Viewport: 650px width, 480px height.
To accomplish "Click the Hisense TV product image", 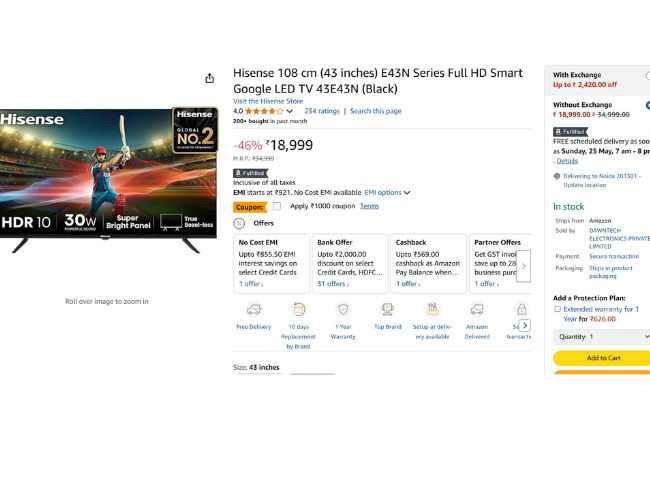I will click(x=108, y=180).
